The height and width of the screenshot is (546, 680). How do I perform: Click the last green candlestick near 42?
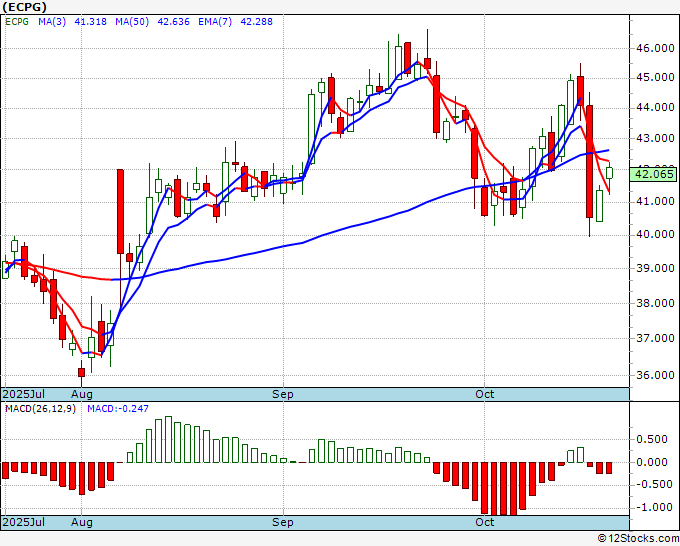[x=609, y=173]
